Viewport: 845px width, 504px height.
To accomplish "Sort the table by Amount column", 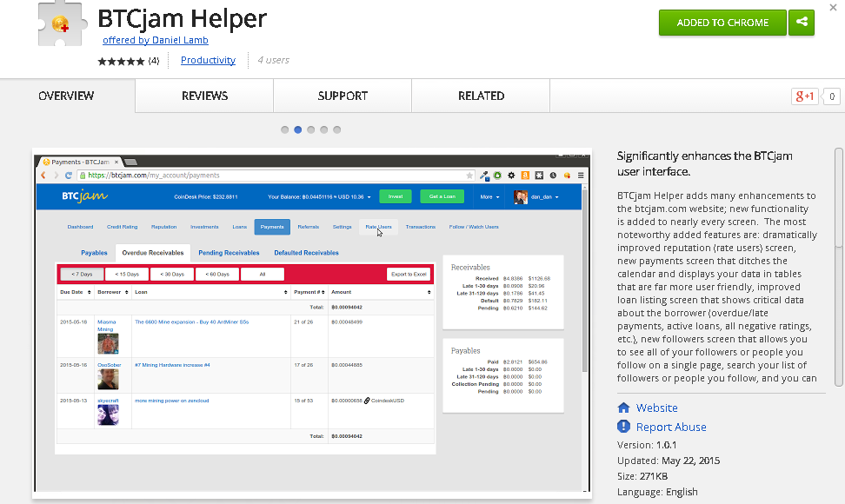I will (x=381, y=292).
